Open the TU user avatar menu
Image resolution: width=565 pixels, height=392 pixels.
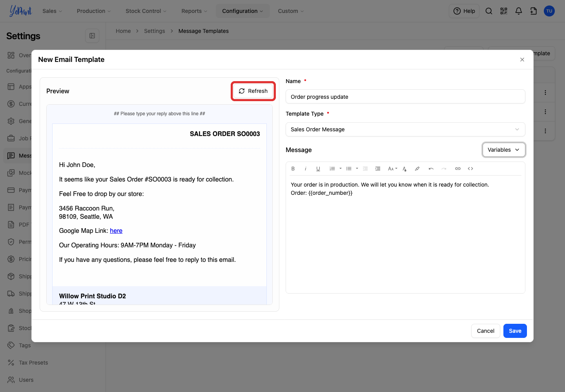(x=549, y=11)
